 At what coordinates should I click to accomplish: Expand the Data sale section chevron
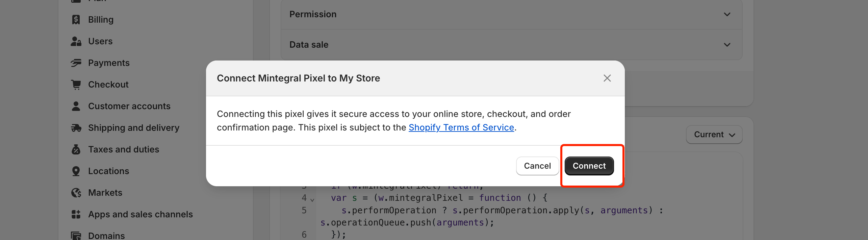pyautogui.click(x=727, y=45)
